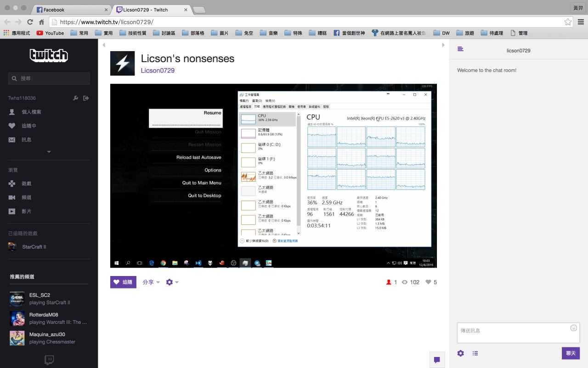Open recommended channel RotterdaM08
The width and height of the screenshot is (588, 368).
(49, 318)
